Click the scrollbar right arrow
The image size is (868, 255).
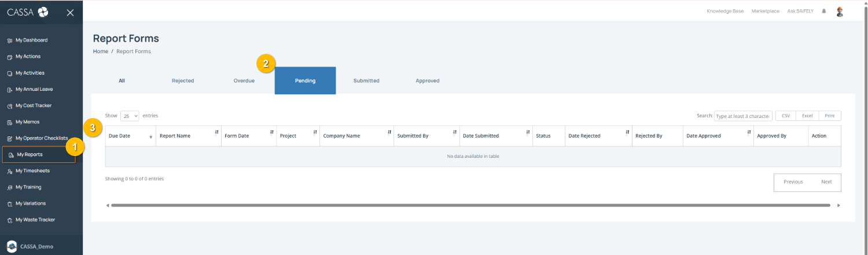(838, 205)
